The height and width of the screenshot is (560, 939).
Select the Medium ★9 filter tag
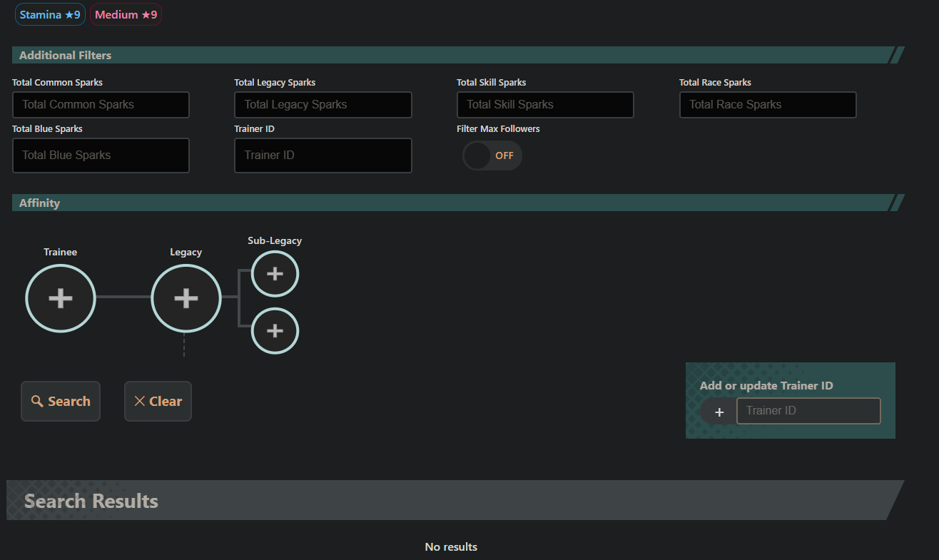pos(126,14)
